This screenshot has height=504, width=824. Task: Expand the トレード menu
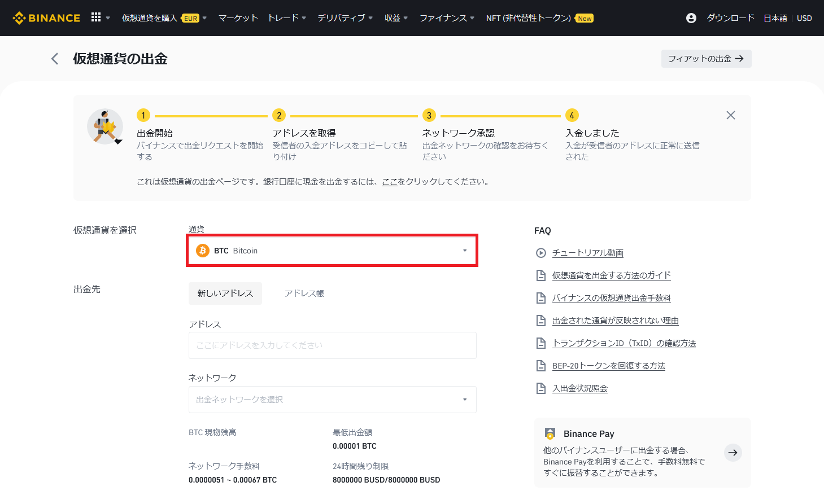pos(287,18)
